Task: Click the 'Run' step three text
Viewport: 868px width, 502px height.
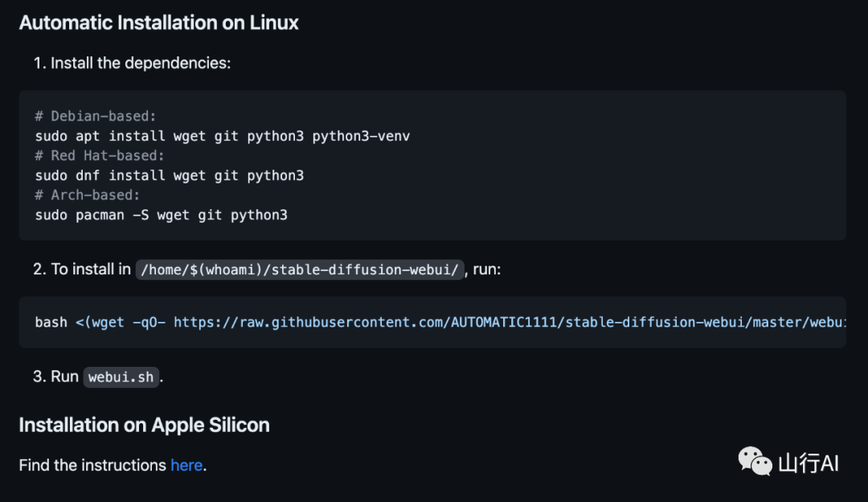Action: 64,376
